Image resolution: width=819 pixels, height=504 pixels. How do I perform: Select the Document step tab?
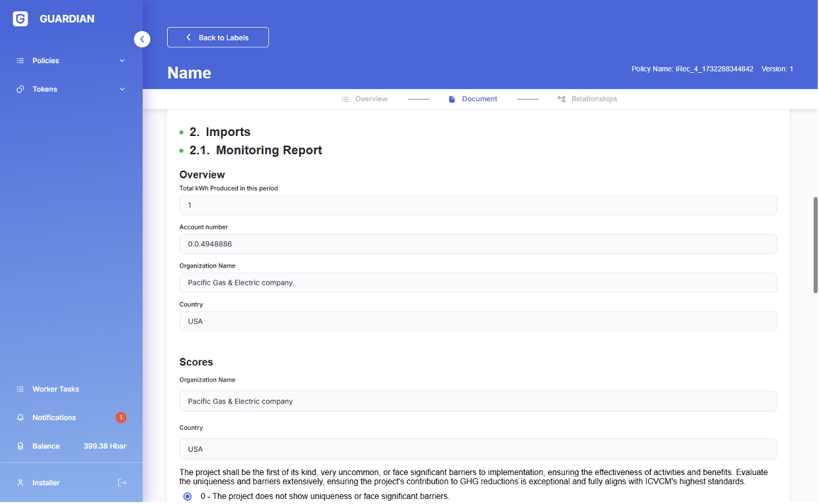pyautogui.click(x=473, y=99)
